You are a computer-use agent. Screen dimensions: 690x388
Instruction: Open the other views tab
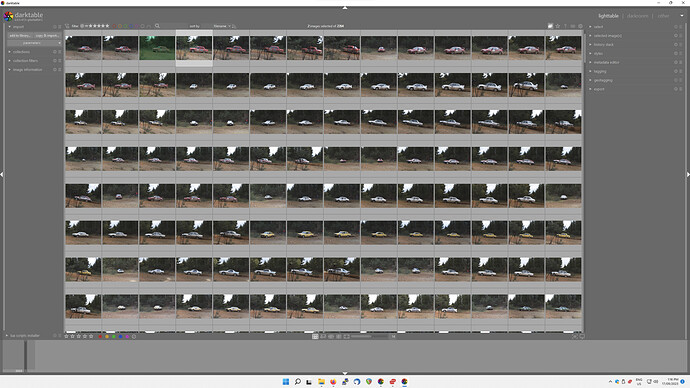[663, 16]
